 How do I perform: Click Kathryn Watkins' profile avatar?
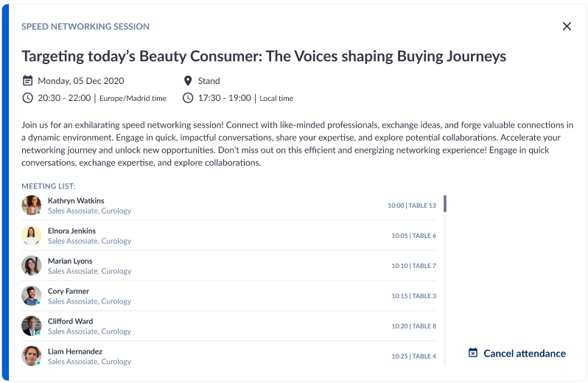32,205
